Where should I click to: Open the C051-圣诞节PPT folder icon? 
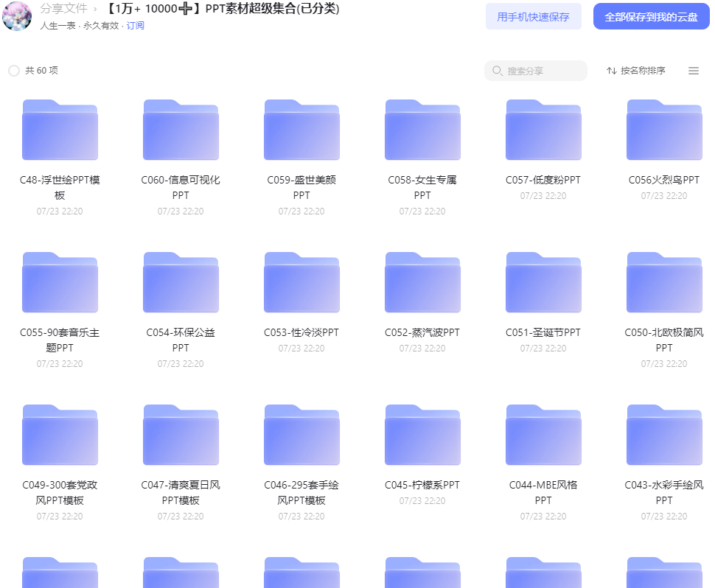[543, 283]
